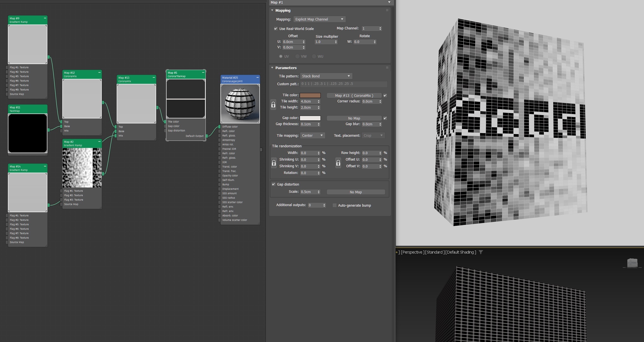Select the Map #2 noise preview thumbnail
The width and height of the screenshot is (644, 342).
[82, 168]
